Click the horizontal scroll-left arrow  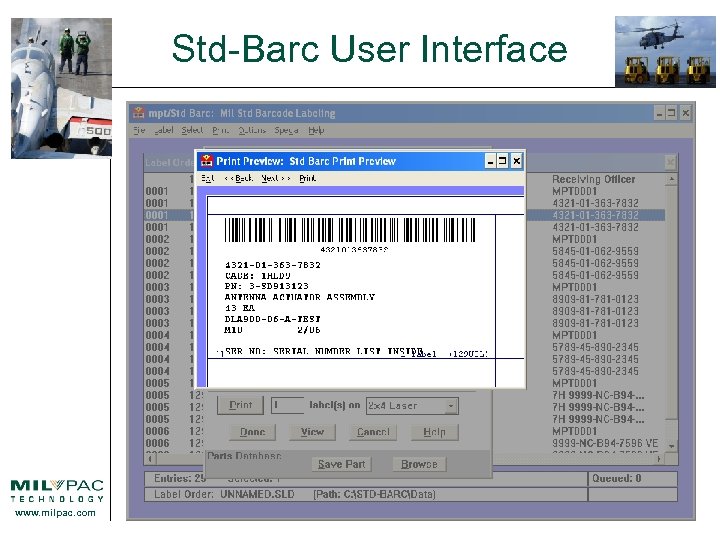point(150,458)
